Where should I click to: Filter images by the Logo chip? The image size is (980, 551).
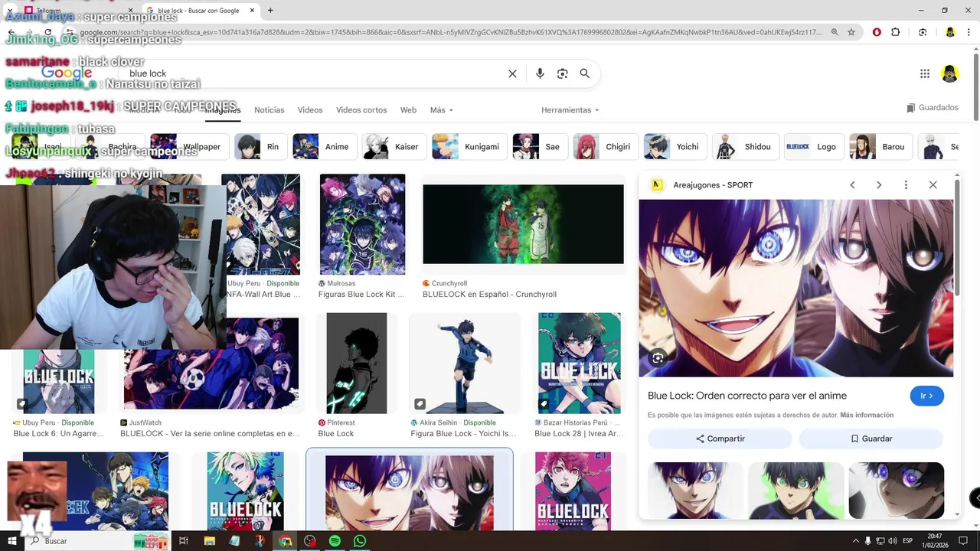[814, 147]
